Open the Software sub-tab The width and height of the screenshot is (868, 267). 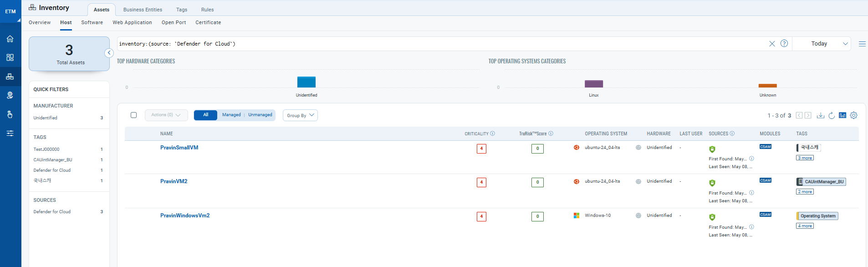pyautogui.click(x=92, y=22)
